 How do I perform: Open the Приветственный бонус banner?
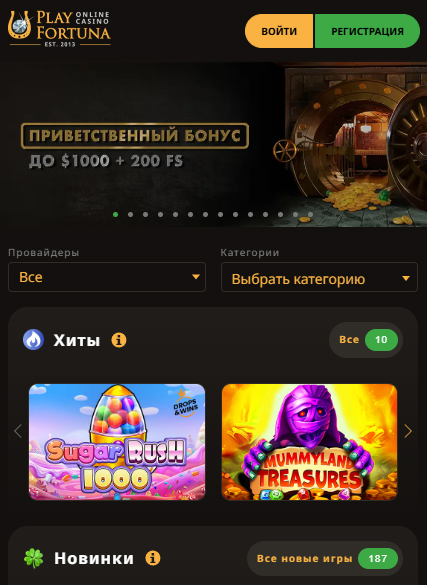pos(213,144)
